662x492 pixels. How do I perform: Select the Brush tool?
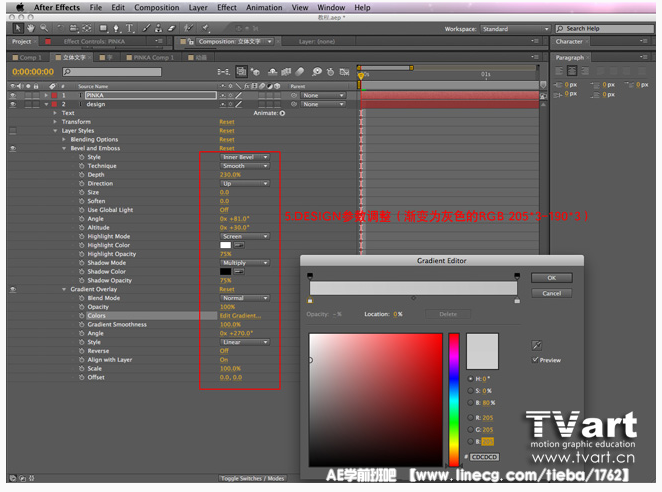click(146, 28)
